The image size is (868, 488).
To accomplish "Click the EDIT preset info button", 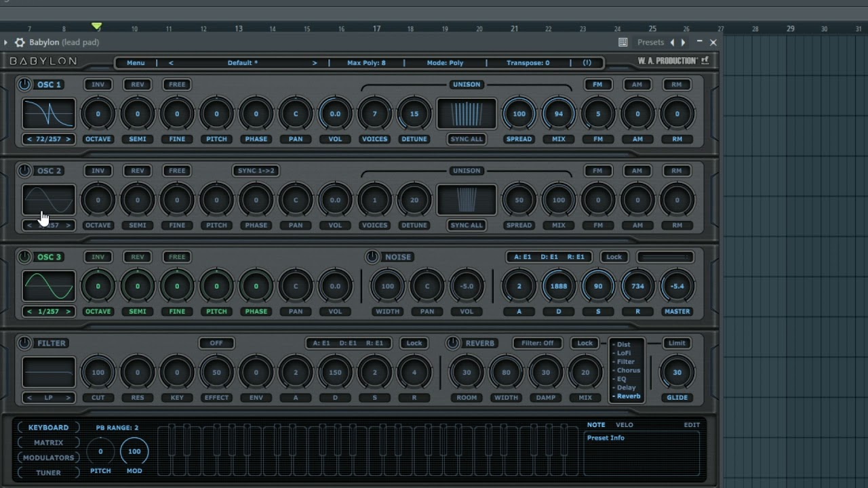I will (692, 425).
